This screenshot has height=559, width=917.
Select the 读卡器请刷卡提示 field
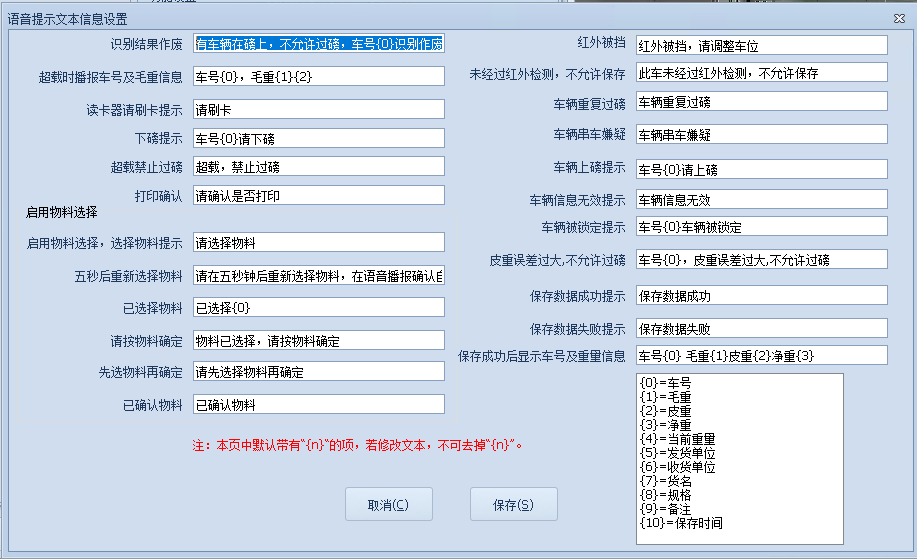[x=318, y=110]
